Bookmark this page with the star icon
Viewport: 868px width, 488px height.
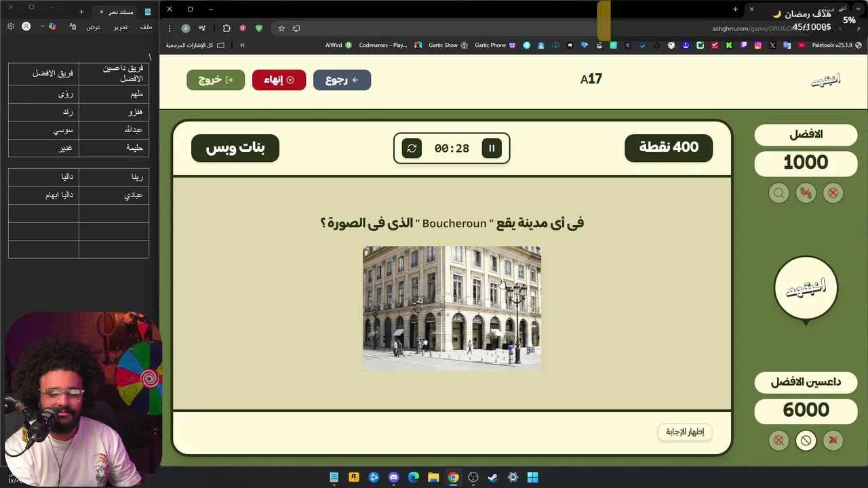[x=281, y=28]
